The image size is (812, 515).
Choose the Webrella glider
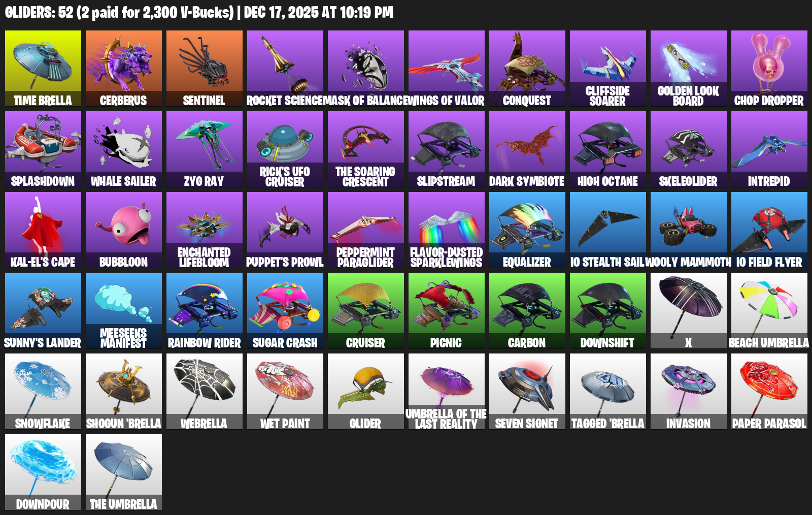(x=205, y=392)
